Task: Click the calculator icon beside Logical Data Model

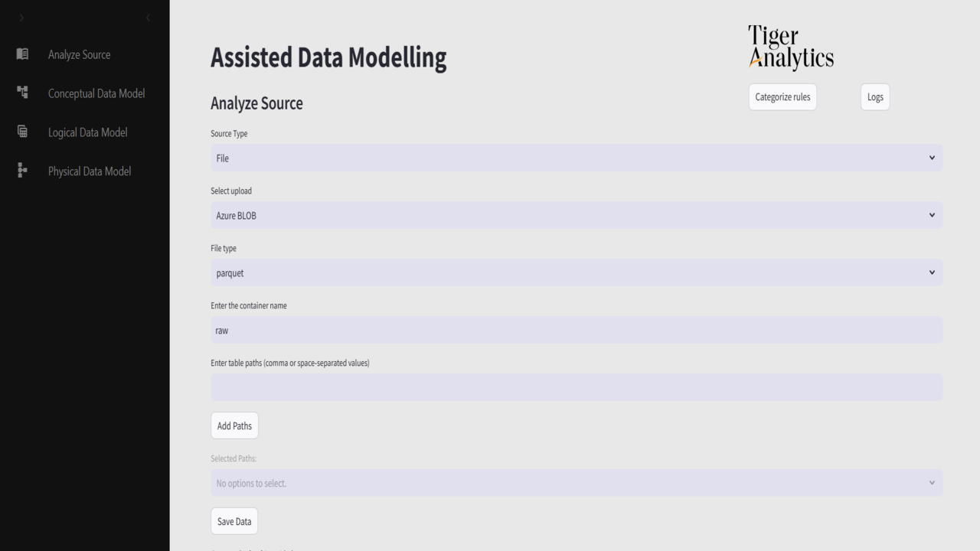Action: click(22, 132)
